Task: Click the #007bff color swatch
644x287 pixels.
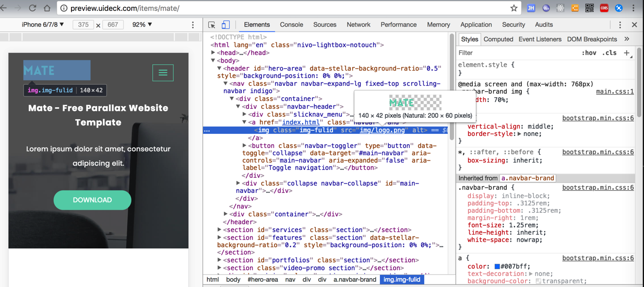Action: [x=497, y=266]
